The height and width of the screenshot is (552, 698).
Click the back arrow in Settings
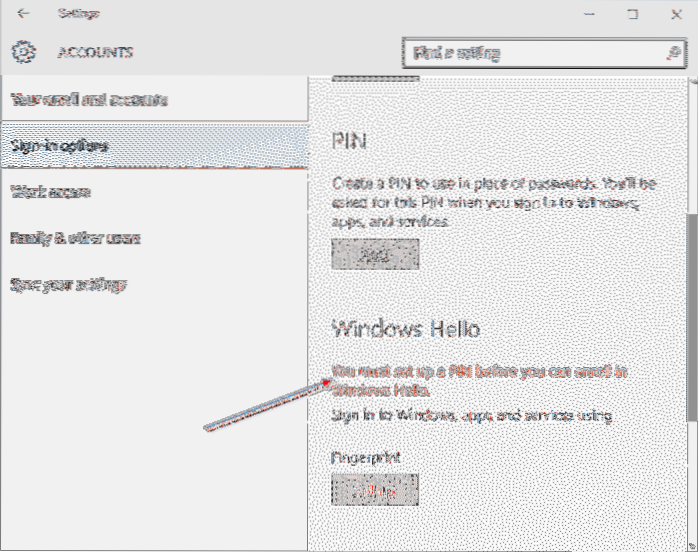click(x=23, y=13)
